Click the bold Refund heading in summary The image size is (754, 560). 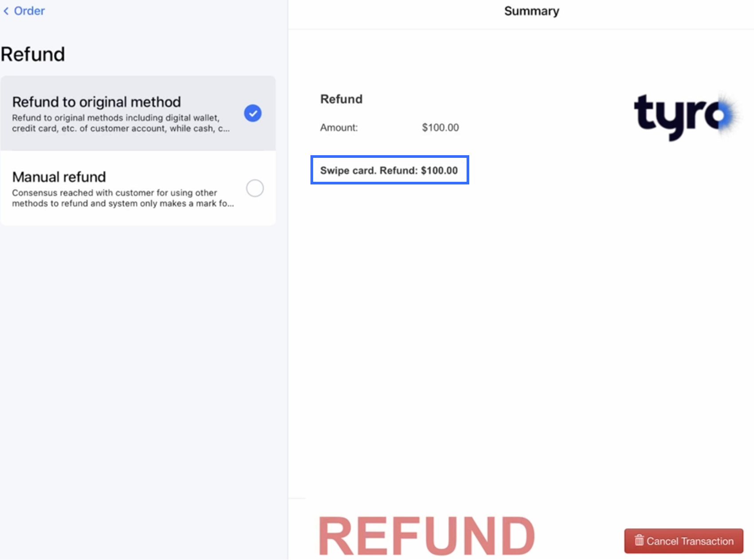pyautogui.click(x=341, y=99)
